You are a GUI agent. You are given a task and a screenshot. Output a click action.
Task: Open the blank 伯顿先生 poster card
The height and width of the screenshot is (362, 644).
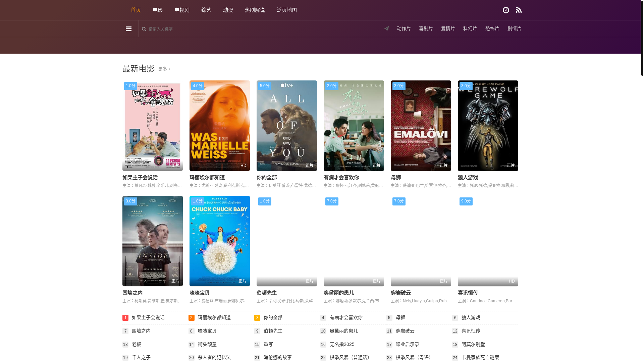(287, 241)
